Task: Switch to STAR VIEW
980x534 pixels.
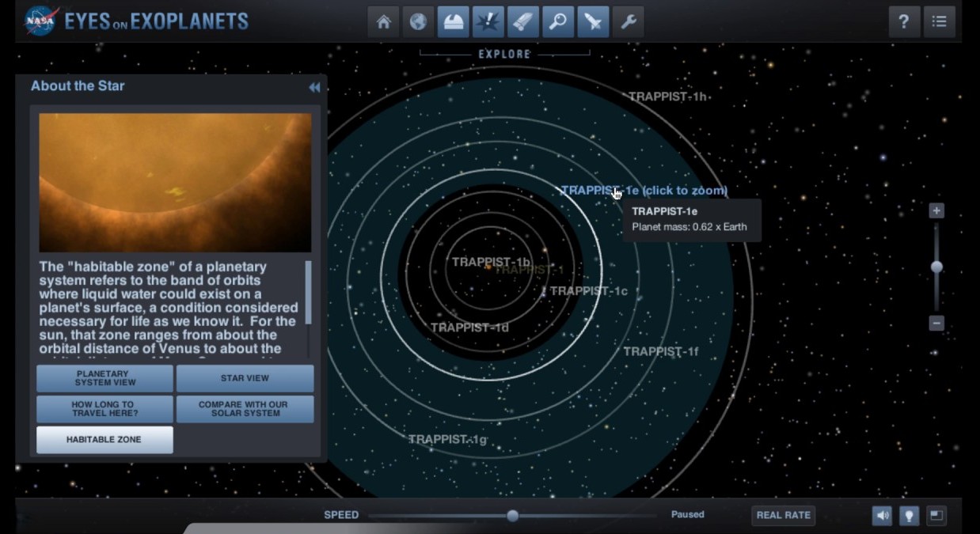Action: coord(245,378)
